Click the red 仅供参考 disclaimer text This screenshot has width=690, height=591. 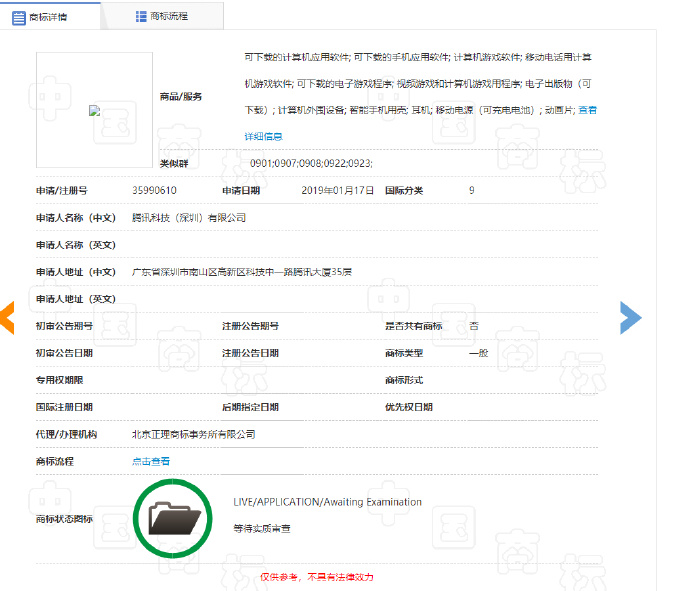317,577
